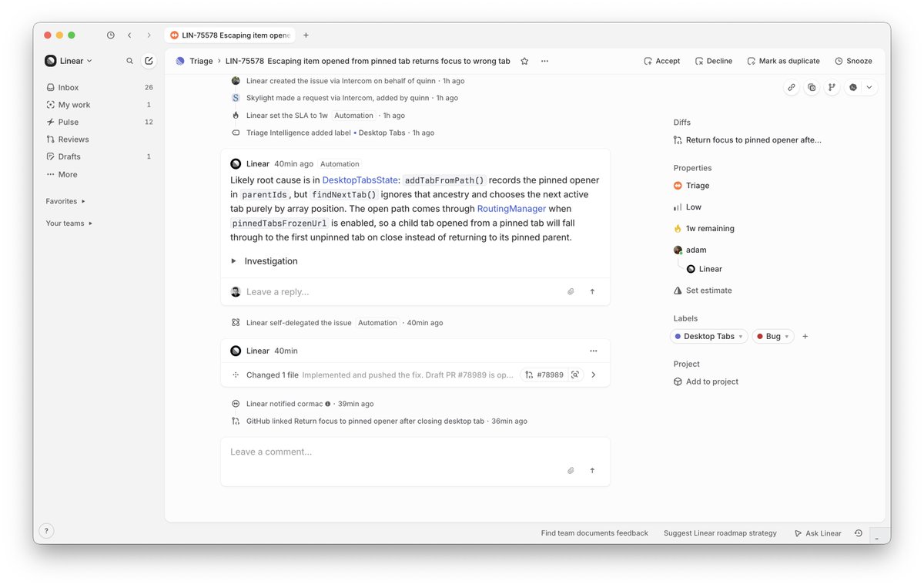
Task: Open a new tab with plus icon
Action: pyautogui.click(x=306, y=35)
